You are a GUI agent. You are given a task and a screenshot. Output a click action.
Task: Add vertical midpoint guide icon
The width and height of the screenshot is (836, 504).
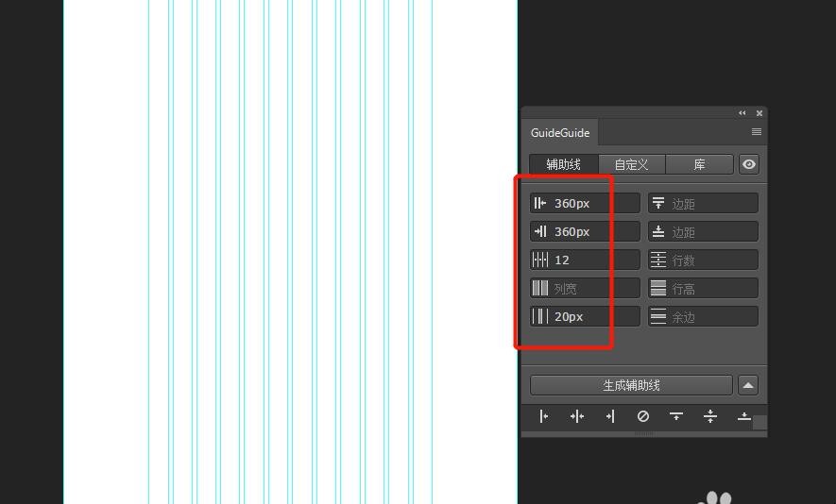(x=577, y=416)
